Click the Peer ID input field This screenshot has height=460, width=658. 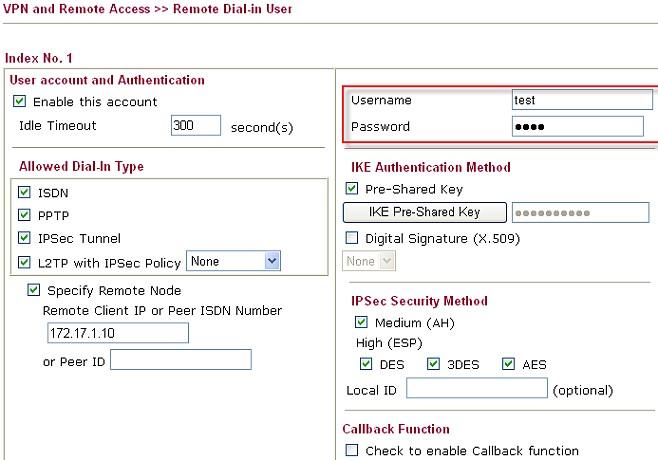pyautogui.click(x=180, y=360)
